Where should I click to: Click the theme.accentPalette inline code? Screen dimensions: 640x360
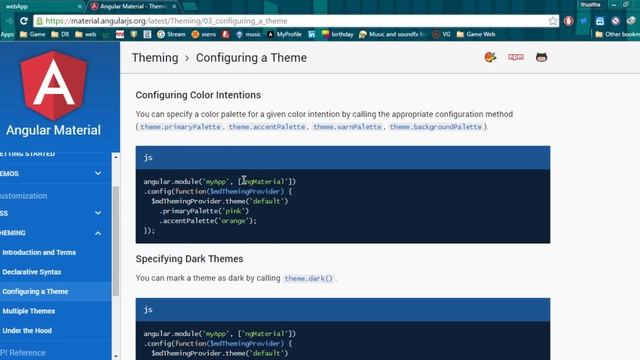coord(267,127)
